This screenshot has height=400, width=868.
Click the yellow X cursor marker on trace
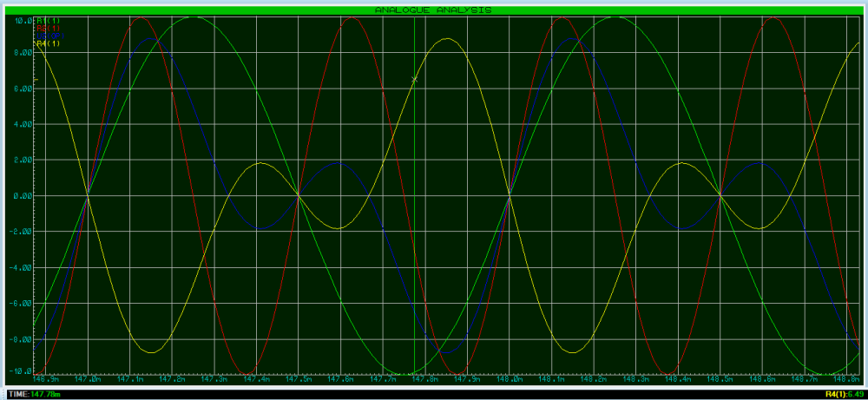(415, 80)
